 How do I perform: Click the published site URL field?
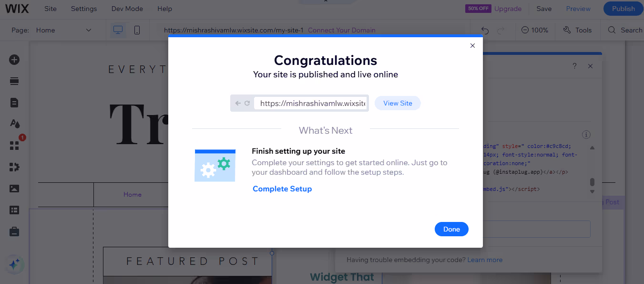coord(311,103)
